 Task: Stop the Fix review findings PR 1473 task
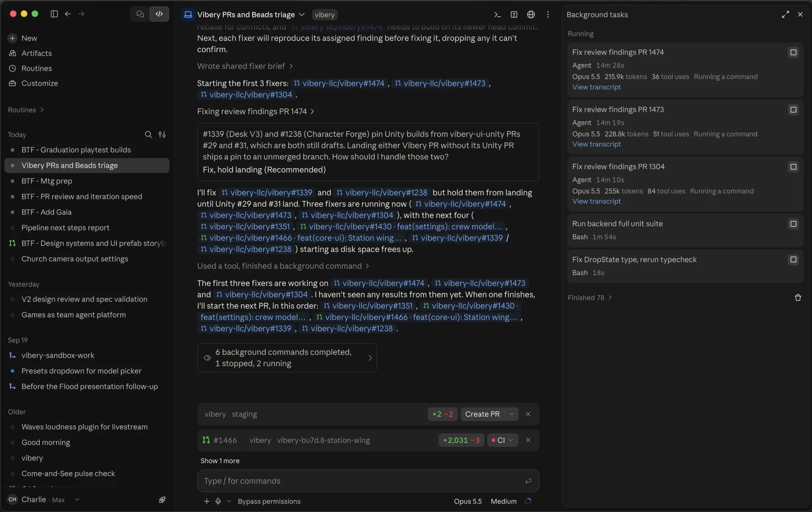pos(793,110)
